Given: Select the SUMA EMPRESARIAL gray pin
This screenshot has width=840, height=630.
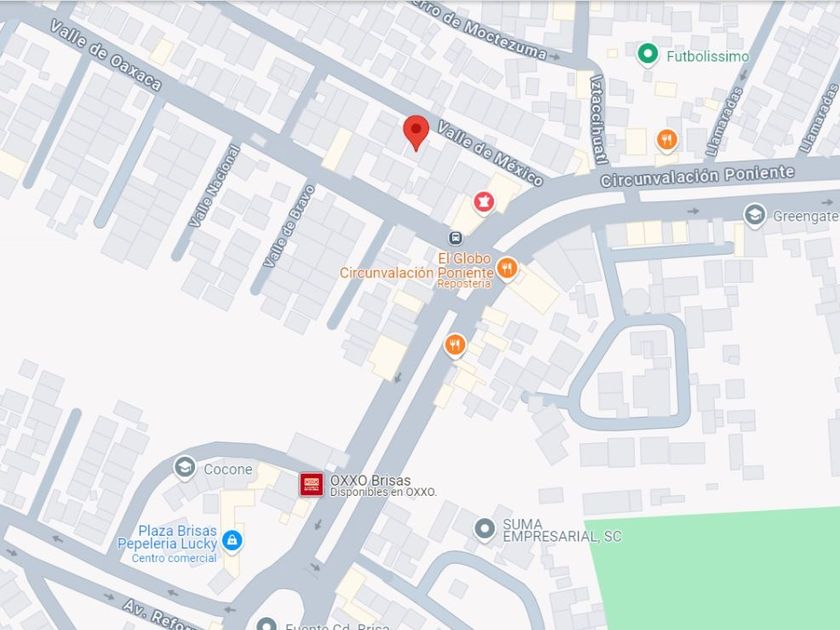Looking at the screenshot, I should click(x=485, y=530).
